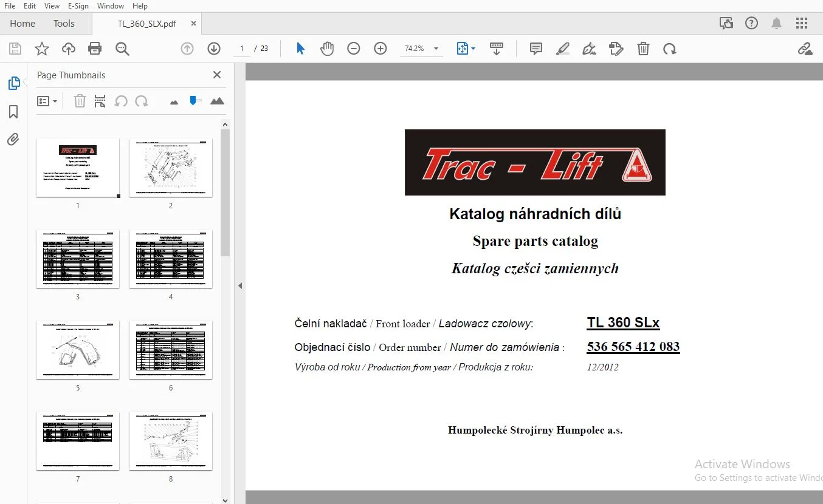This screenshot has height=504, width=823.
Task: Open the help question mark icon
Action: pos(752,24)
